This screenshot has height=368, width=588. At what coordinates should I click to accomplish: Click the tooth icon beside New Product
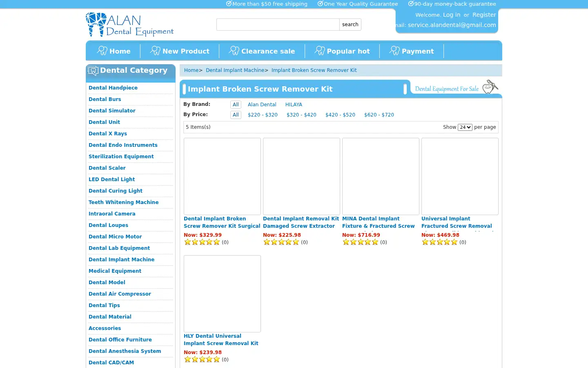pos(155,51)
